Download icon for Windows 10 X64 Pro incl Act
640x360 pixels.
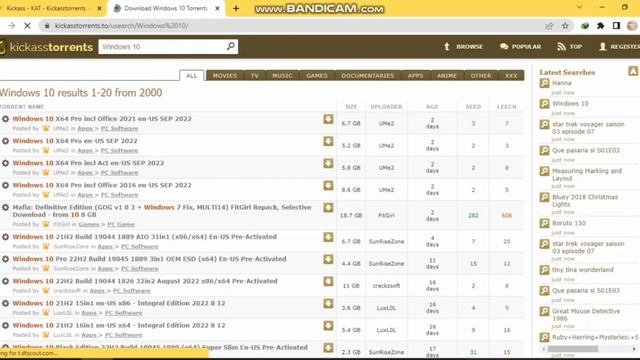coord(328,163)
